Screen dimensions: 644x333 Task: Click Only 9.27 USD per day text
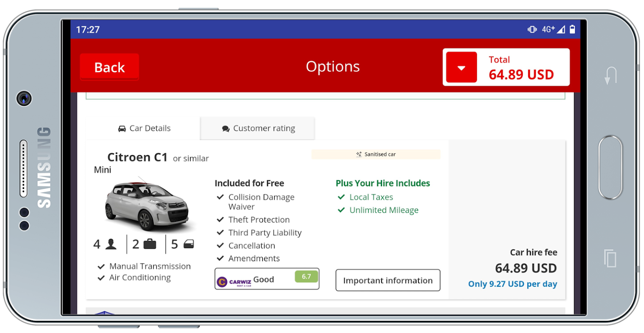tap(512, 284)
